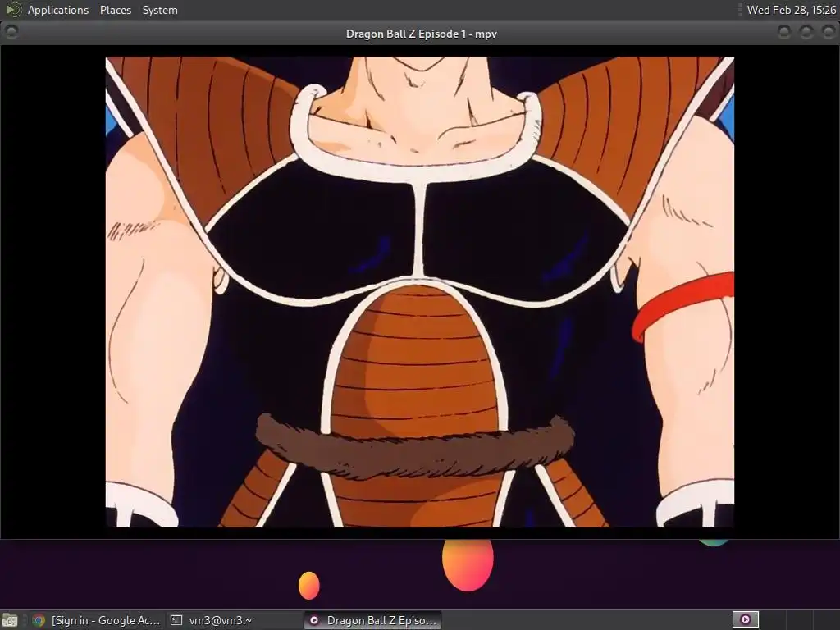Maximize the mpv window
840x630 pixels.
coord(806,32)
